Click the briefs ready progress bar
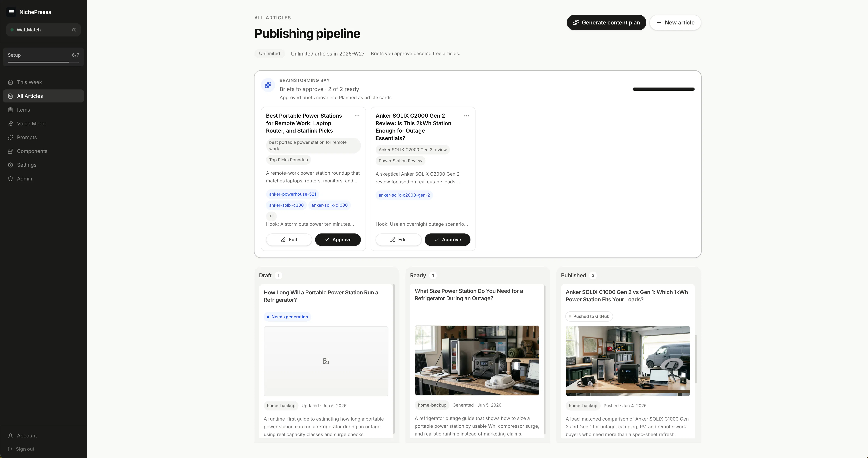This screenshot has height=458, width=868. pos(663,89)
